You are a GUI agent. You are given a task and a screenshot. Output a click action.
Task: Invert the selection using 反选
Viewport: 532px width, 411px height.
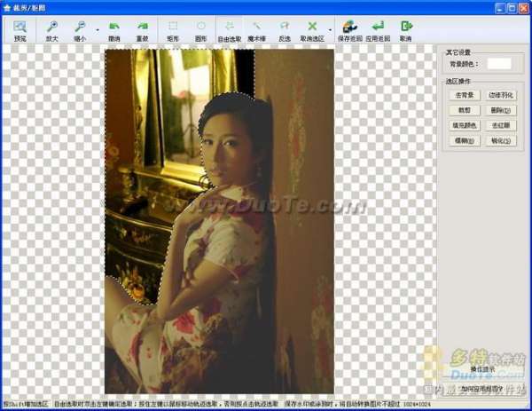[285, 31]
